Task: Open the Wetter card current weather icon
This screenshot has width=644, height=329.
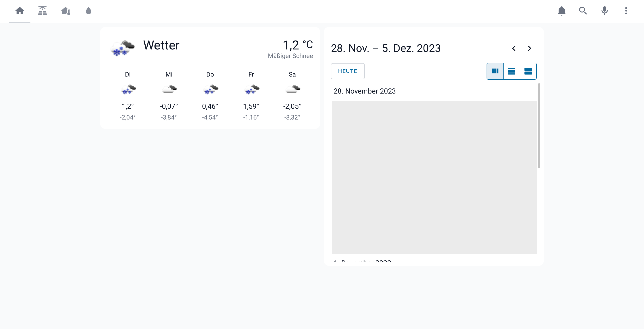Action: (x=123, y=47)
